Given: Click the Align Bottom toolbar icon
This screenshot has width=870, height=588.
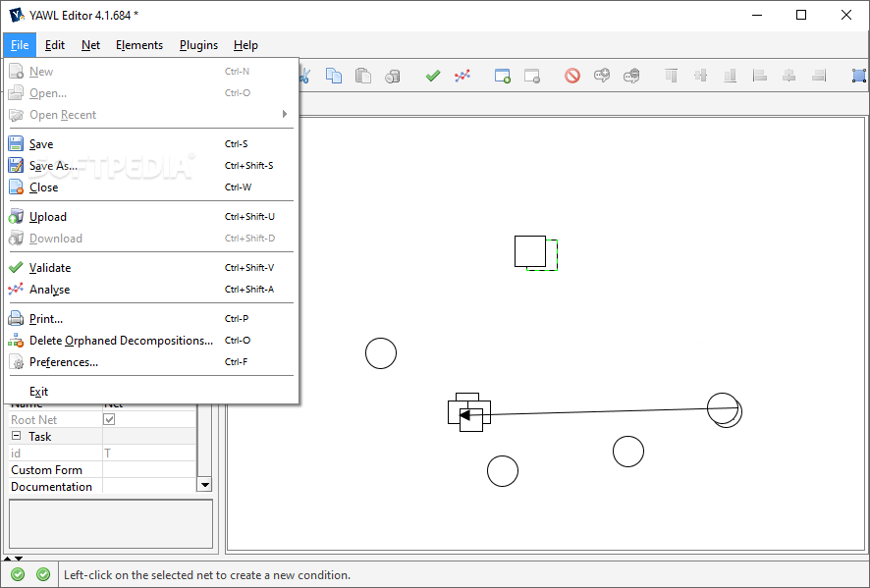Looking at the screenshot, I should coord(731,76).
